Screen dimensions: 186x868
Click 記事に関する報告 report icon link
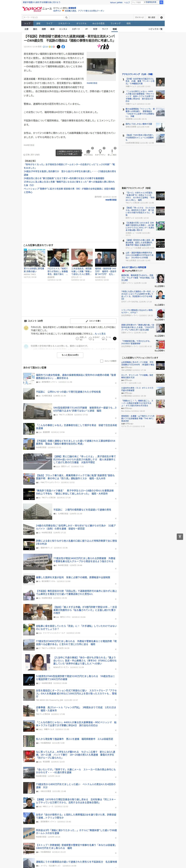click(x=32, y=155)
